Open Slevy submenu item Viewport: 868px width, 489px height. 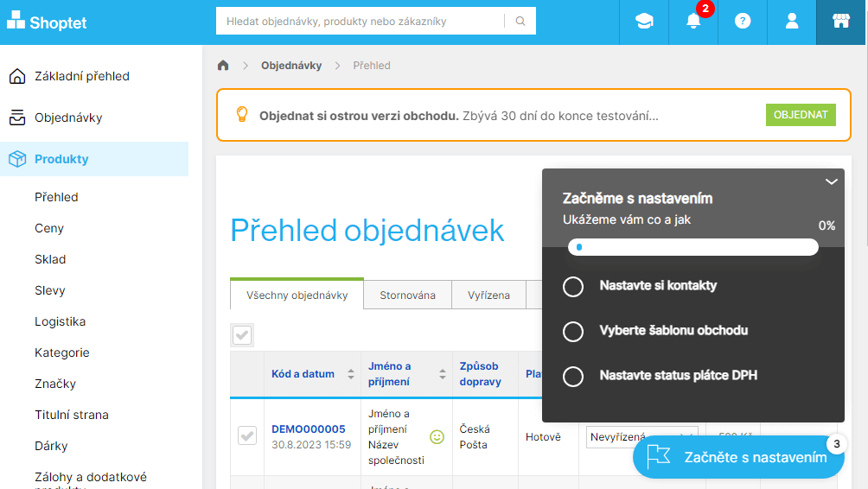tap(50, 290)
